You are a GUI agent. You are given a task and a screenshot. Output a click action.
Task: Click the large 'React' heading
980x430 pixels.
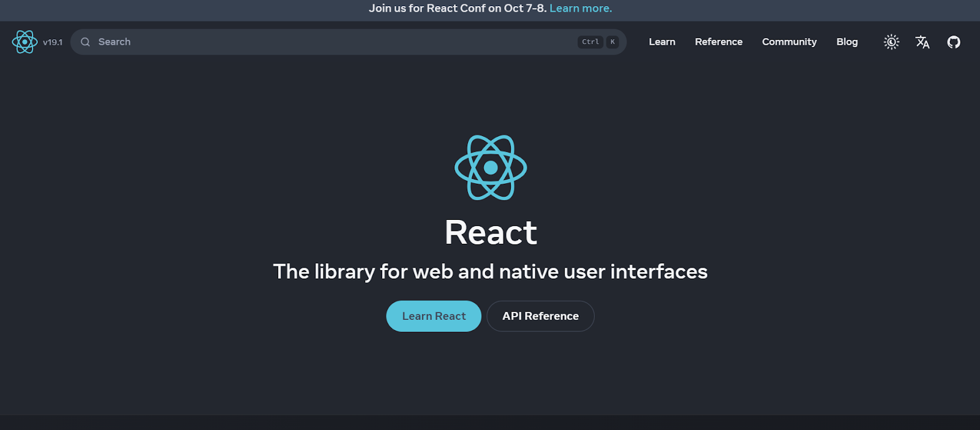pyautogui.click(x=491, y=233)
